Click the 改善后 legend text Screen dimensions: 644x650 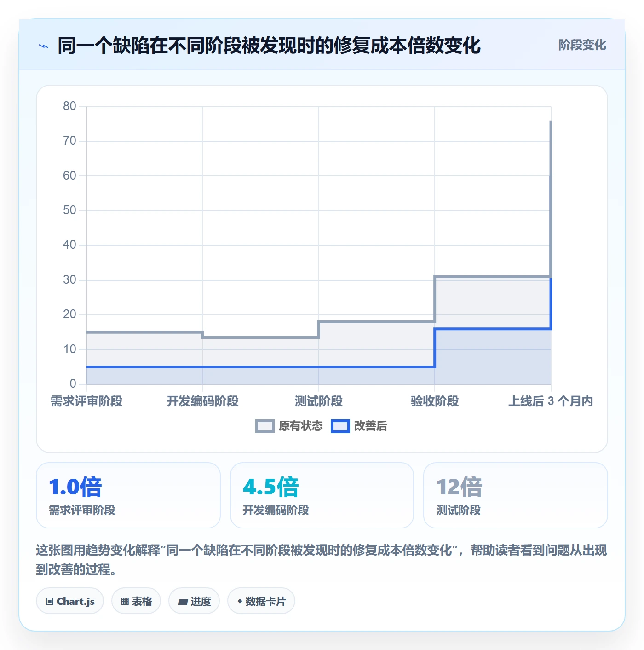[x=371, y=426]
